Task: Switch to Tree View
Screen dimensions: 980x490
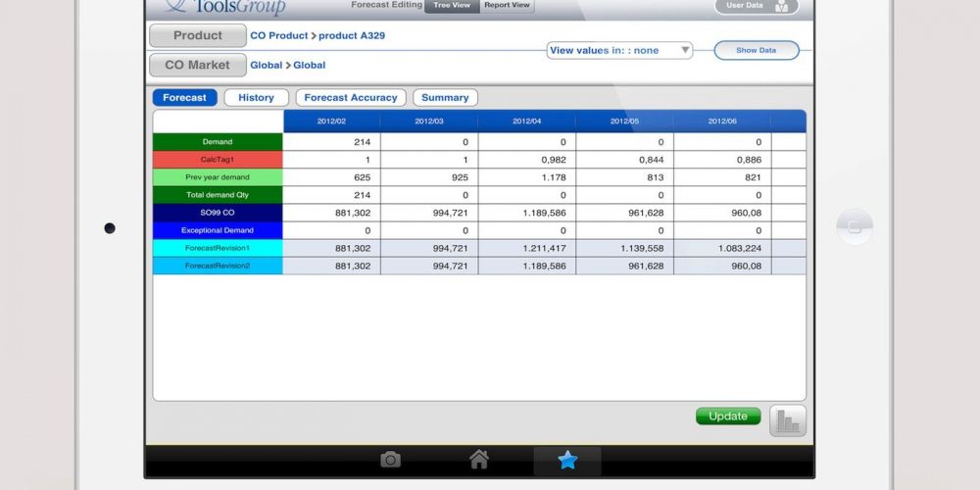Action: pos(452,6)
